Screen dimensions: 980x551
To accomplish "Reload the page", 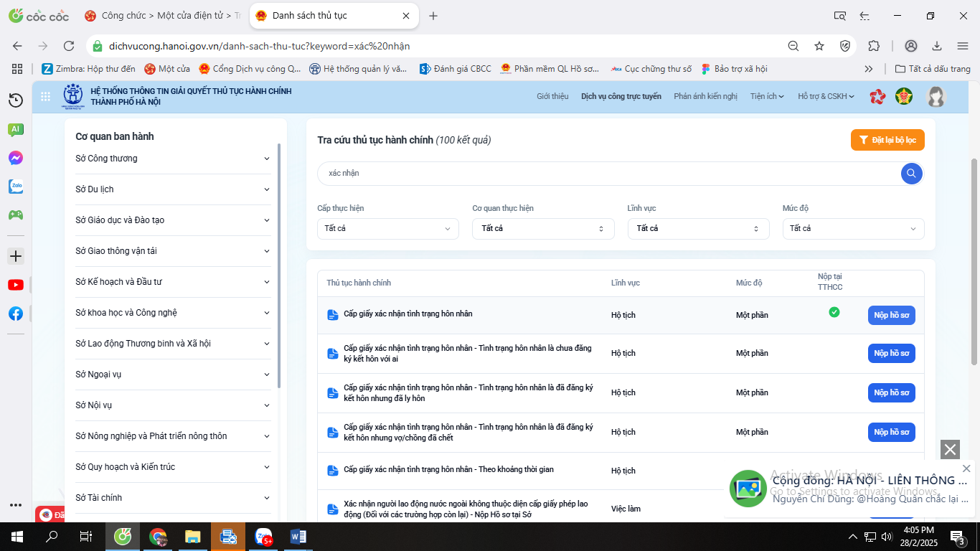I will [69, 46].
